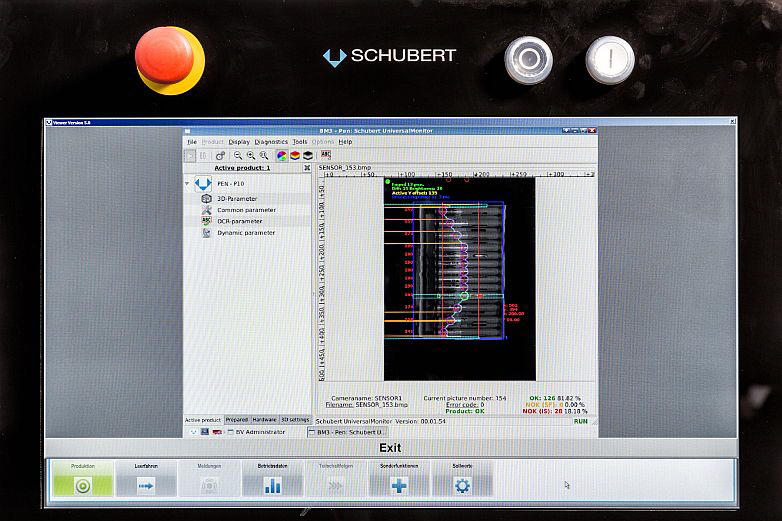Click the Filename: SENSOR_153.bmp text
The width and height of the screenshot is (782, 521).
367,405
